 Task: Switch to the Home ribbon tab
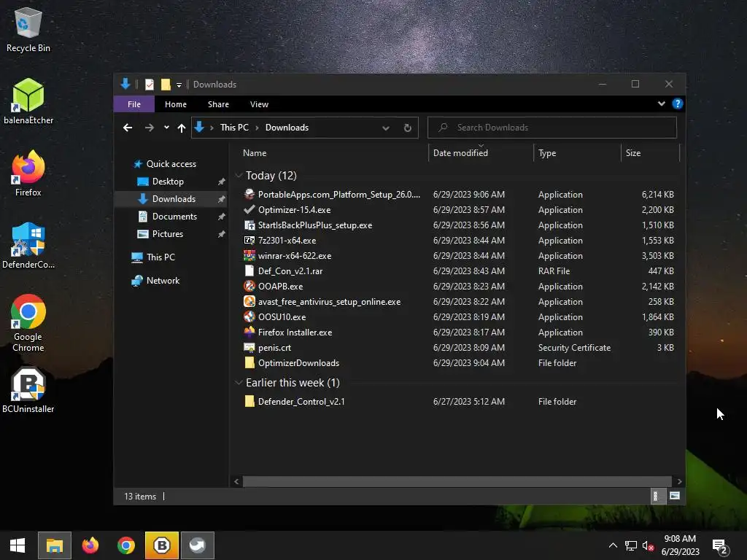176,104
